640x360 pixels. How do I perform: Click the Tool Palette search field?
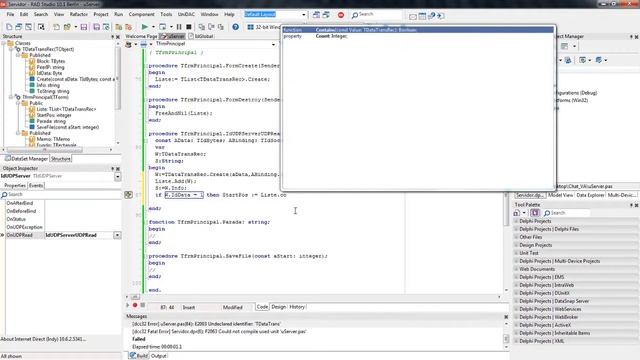click(x=567, y=213)
